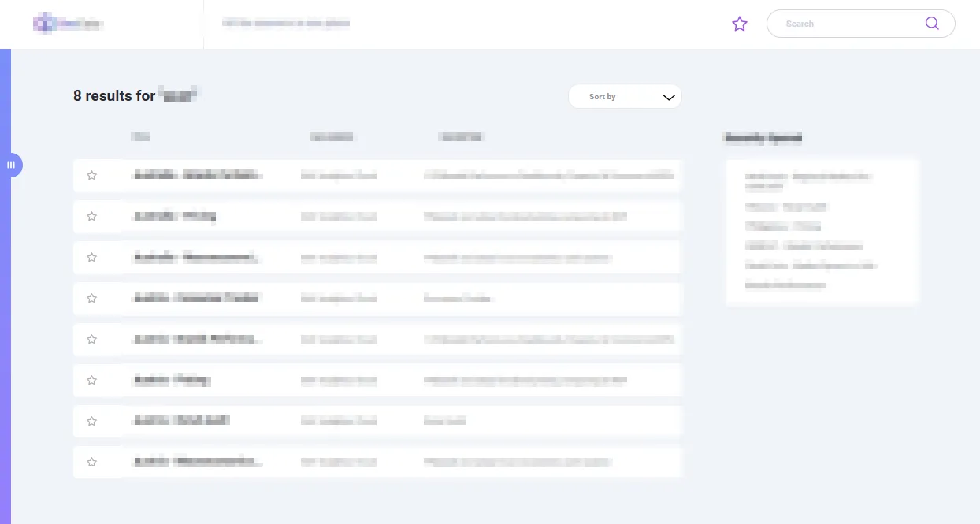Favorite the fifth result row's star
Screen dimensions: 980x524
click(x=91, y=339)
